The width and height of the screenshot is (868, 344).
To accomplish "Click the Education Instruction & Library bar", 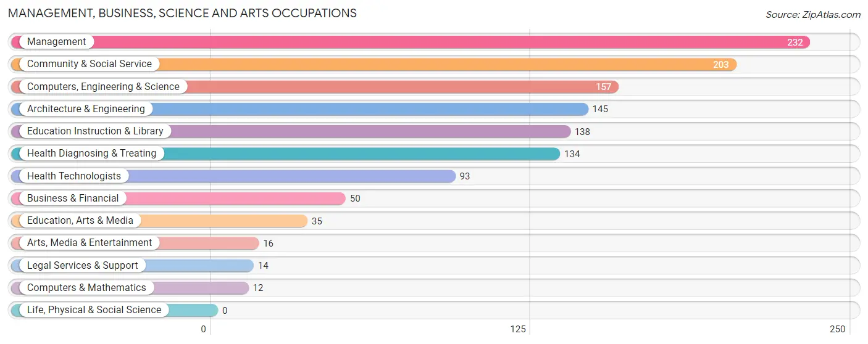I will [x=291, y=131].
